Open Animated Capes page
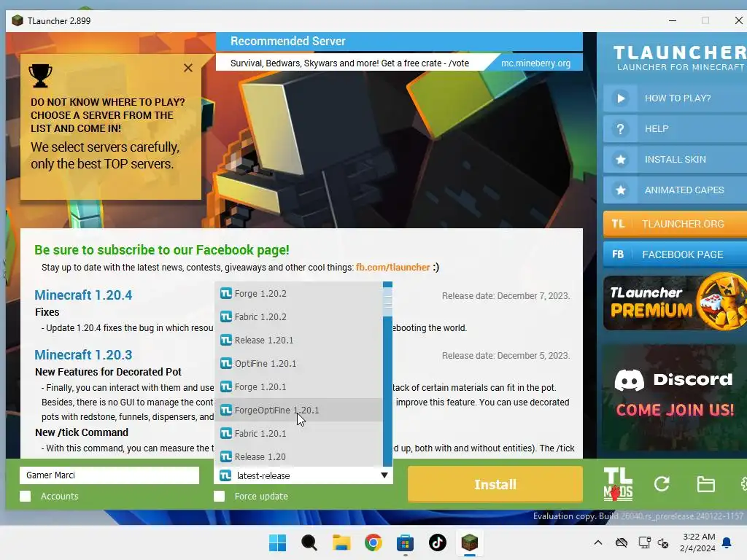Screen dimensions: 747x560 pos(675,190)
